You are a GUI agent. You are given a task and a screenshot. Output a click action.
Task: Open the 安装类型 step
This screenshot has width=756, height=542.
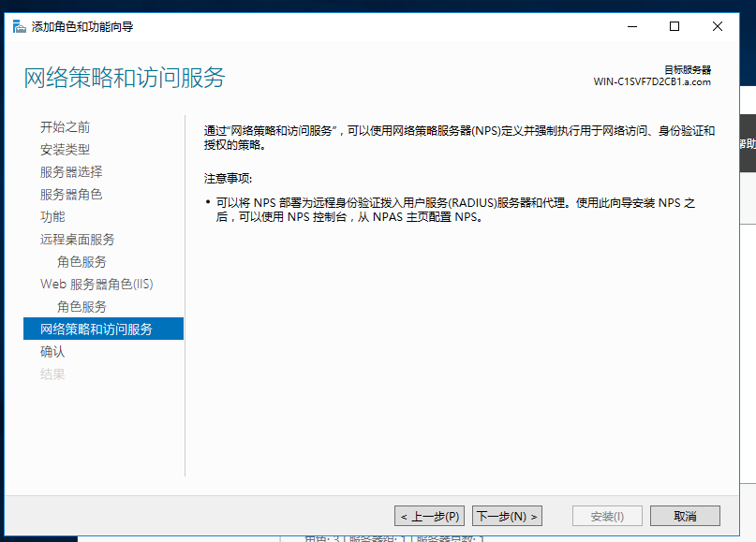(65, 150)
